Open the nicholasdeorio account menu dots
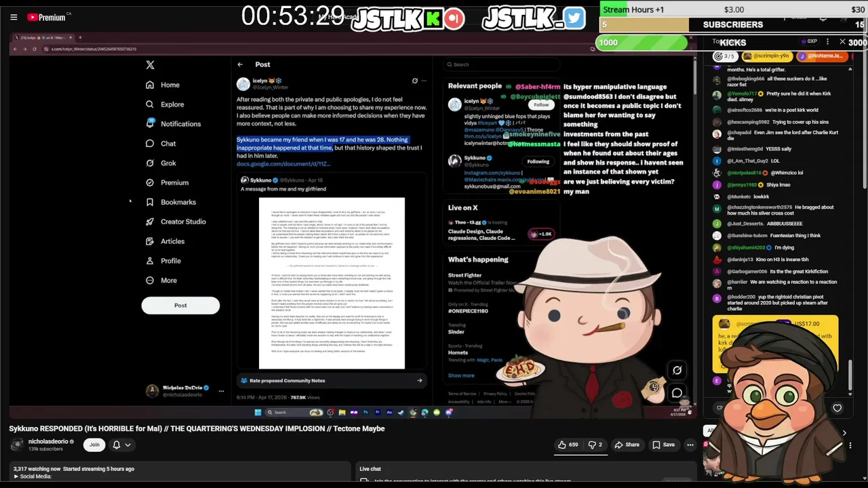 [x=221, y=391]
